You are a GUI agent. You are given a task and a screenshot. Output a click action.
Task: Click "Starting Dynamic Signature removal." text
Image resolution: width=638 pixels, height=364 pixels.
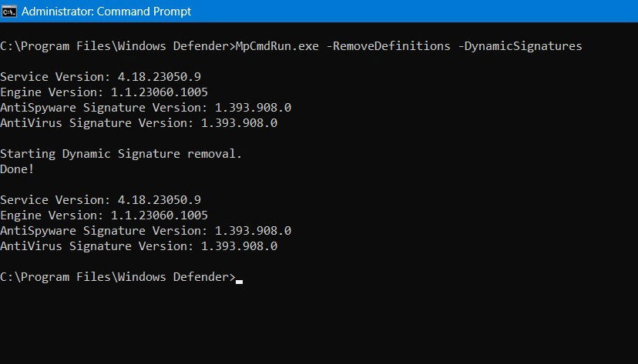121,154
